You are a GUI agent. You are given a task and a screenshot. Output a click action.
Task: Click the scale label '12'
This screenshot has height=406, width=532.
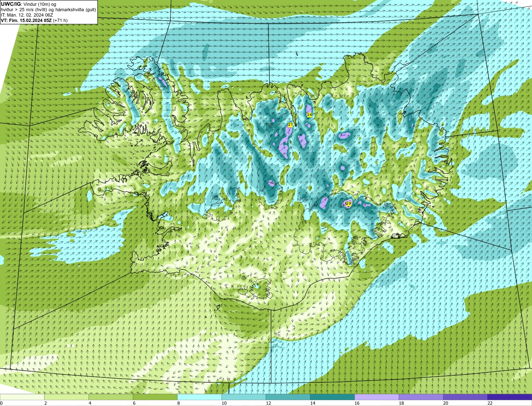pos(268,403)
